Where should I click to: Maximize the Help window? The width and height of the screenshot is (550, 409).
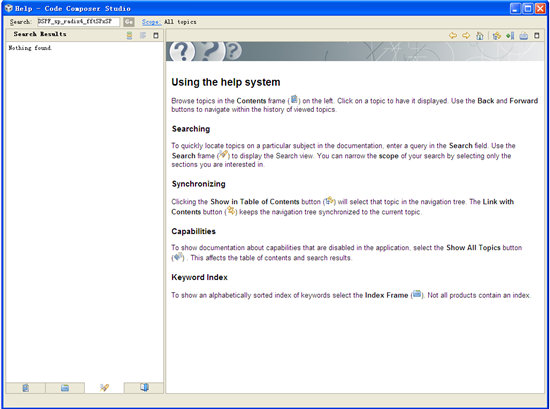tap(528, 8)
